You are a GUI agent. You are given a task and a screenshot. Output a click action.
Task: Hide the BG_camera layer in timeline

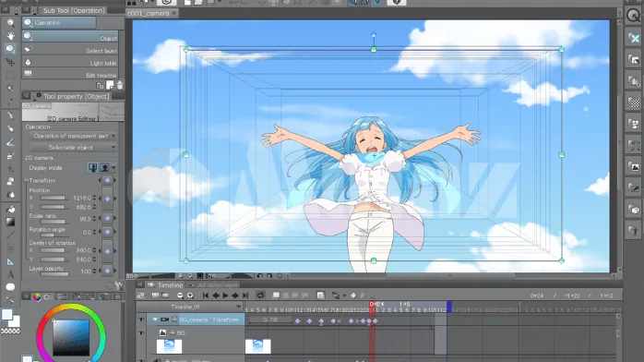(x=141, y=320)
